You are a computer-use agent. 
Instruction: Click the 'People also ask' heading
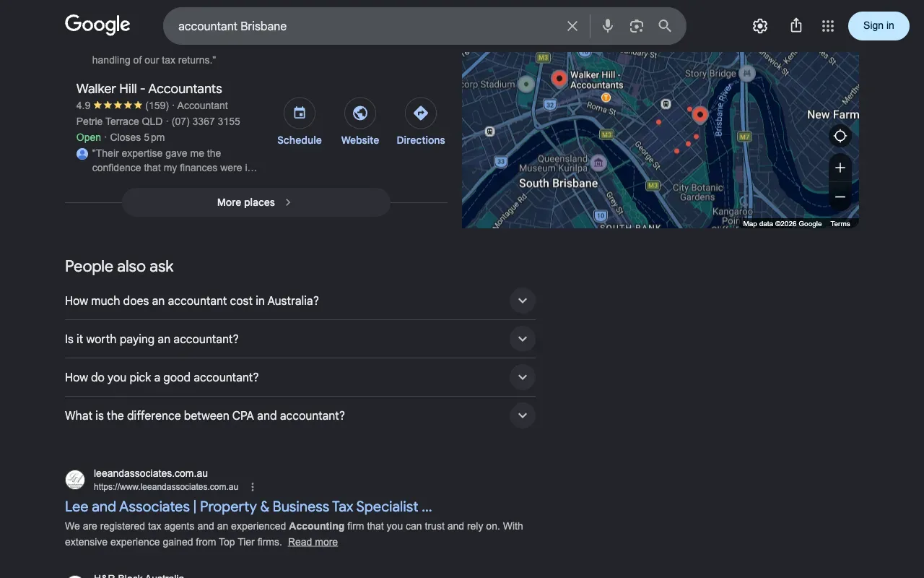point(119,267)
